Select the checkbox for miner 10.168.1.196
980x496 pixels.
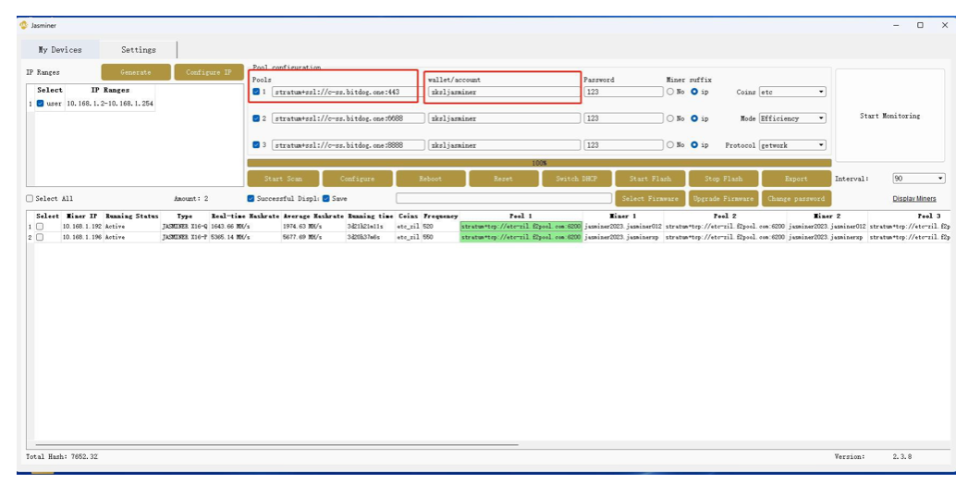click(40, 238)
